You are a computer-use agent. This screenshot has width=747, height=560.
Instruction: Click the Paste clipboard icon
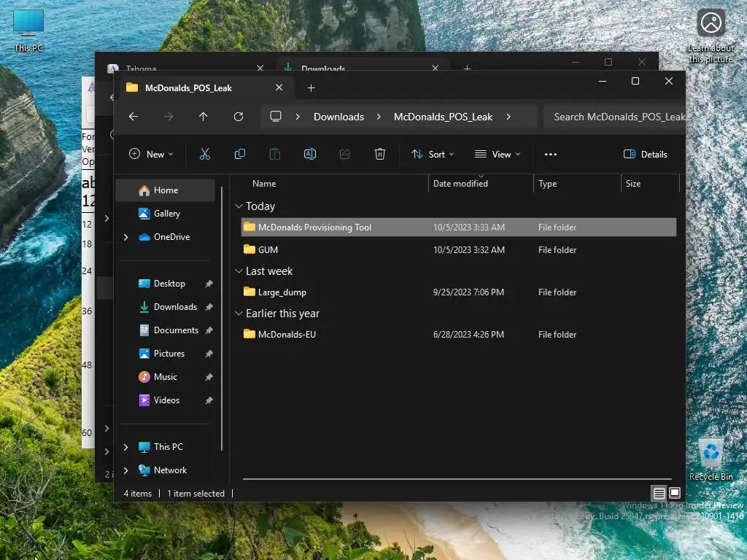[275, 154]
